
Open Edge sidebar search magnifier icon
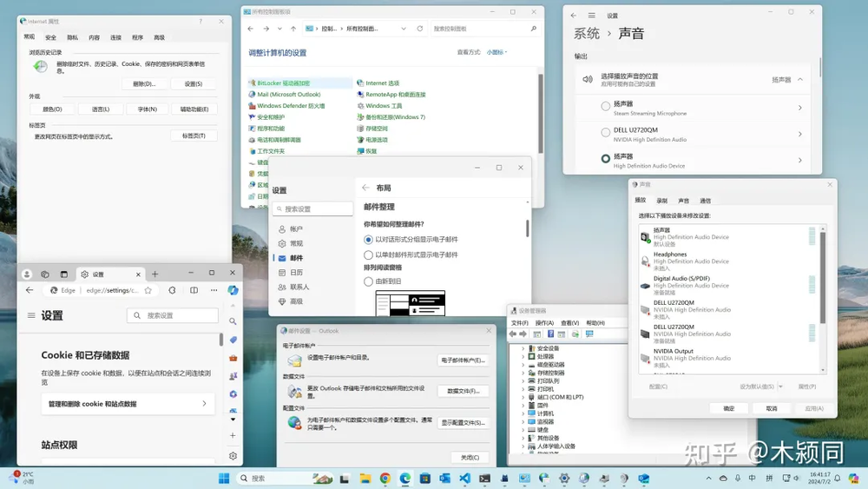(x=233, y=321)
